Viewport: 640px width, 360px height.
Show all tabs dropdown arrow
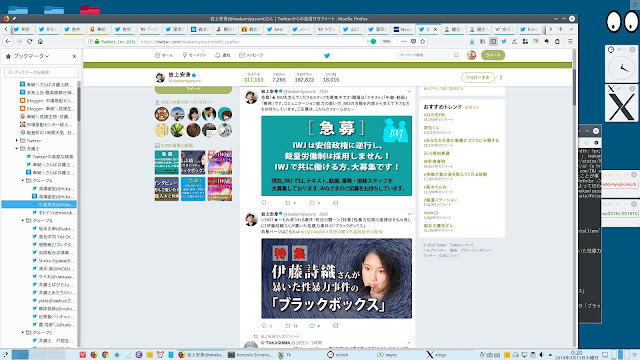click(571, 29)
